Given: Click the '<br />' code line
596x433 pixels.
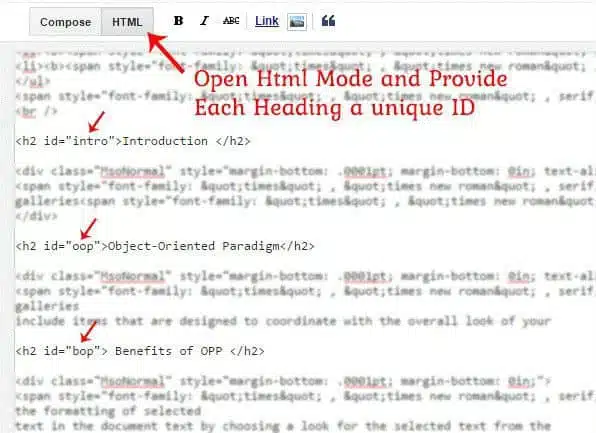Looking at the screenshot, I should (36, 111).
